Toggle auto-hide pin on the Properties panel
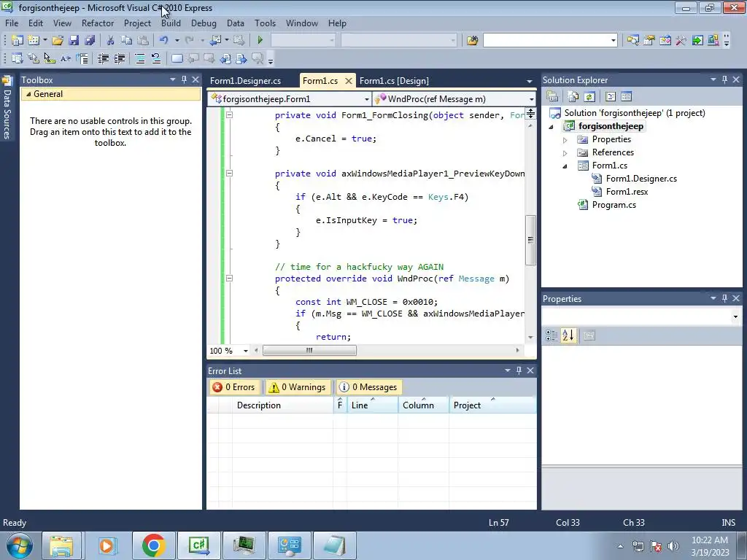The height and width of the screenshot is (560, 747). point(724,298)
